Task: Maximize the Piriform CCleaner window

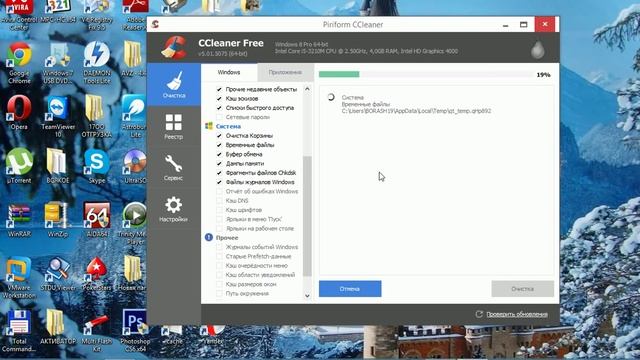Action: 523,25
